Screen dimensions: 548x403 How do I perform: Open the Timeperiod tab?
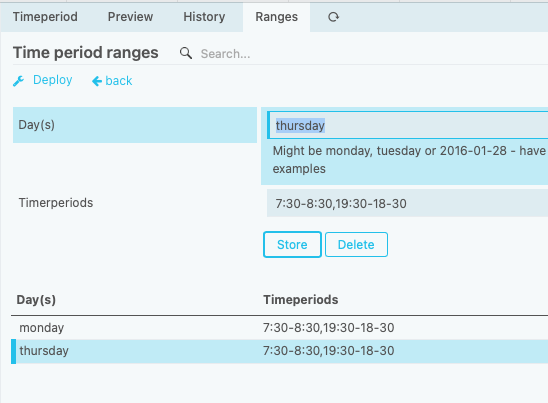[45, 17]
